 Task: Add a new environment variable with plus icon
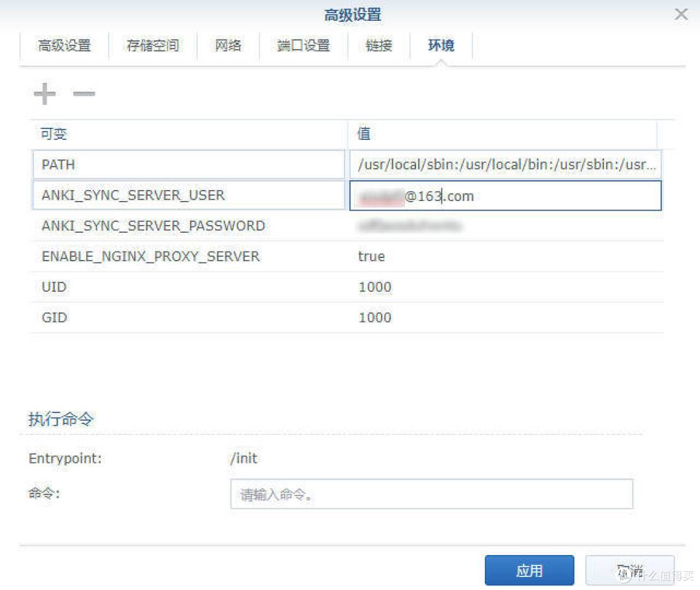coord(45,93)
